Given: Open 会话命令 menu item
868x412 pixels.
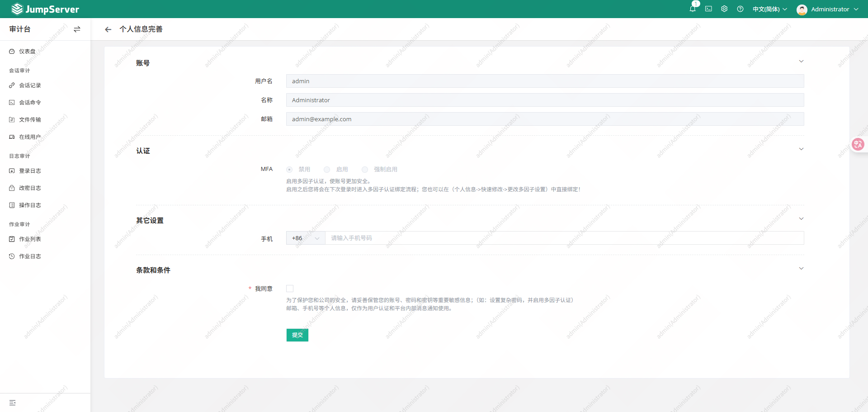Looking at the screenshot, I should click(x=45, y=103).
